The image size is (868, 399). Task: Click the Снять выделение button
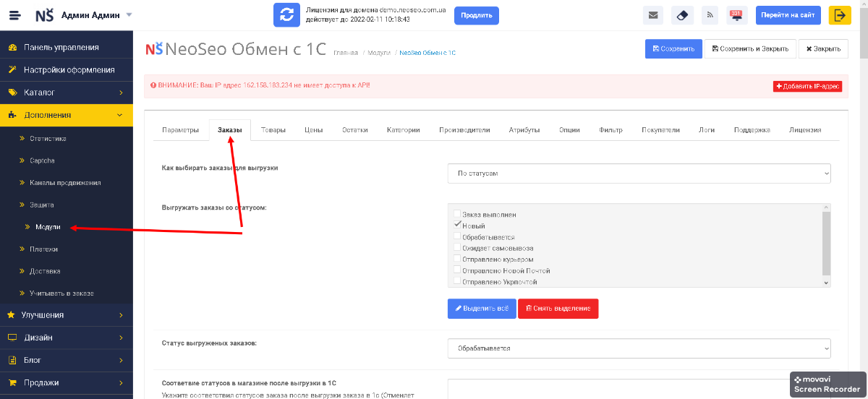tap(558, 308)
